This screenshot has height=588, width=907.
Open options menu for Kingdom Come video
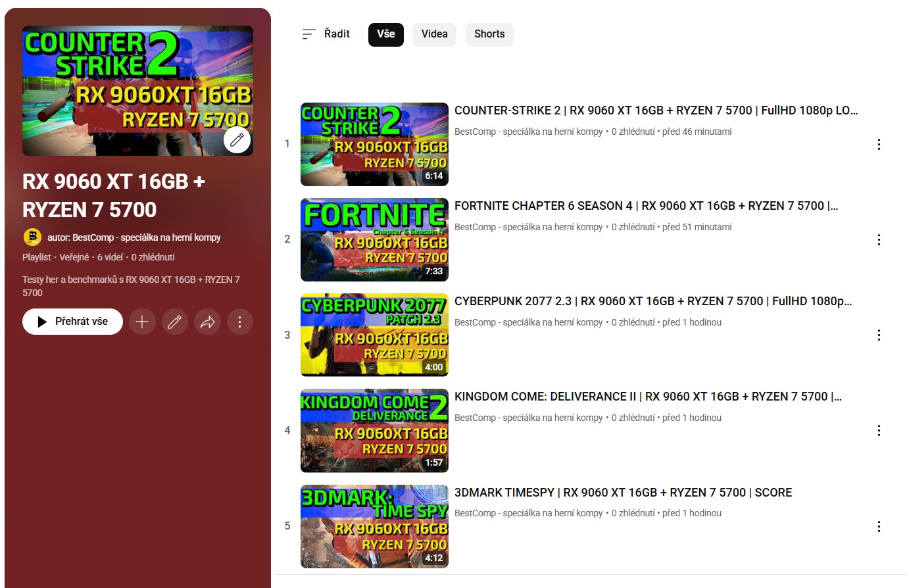pos(879,431)
